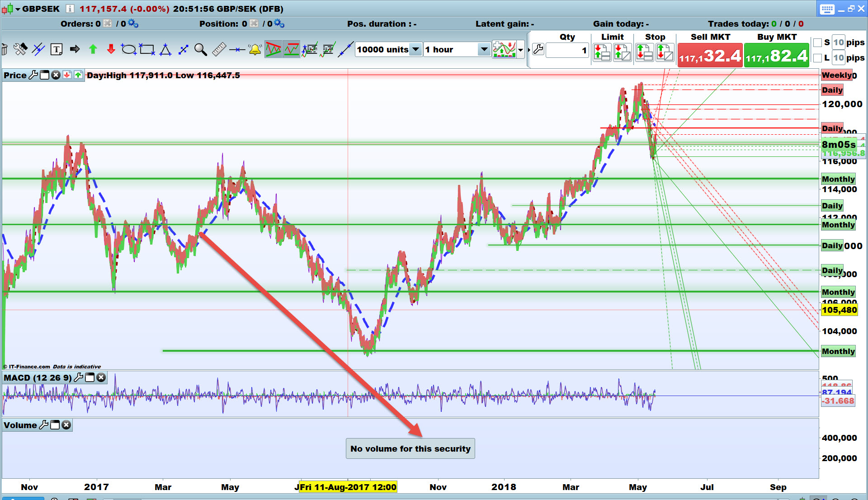Click the yellow alert bell icon
This screenshot has height=500, width=868.
coord(255,49)
